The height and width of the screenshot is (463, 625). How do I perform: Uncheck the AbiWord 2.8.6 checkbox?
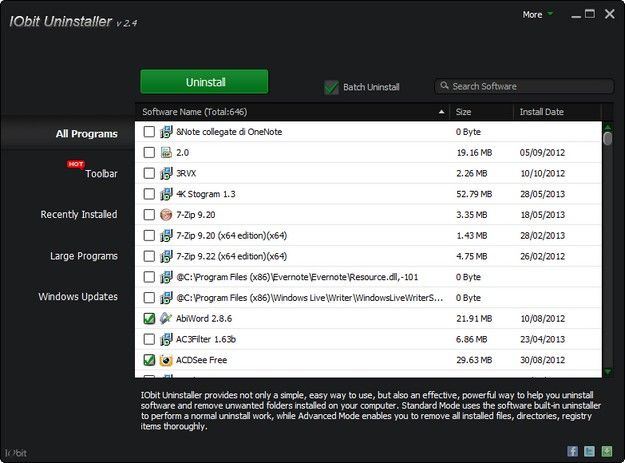pos(149,318)
